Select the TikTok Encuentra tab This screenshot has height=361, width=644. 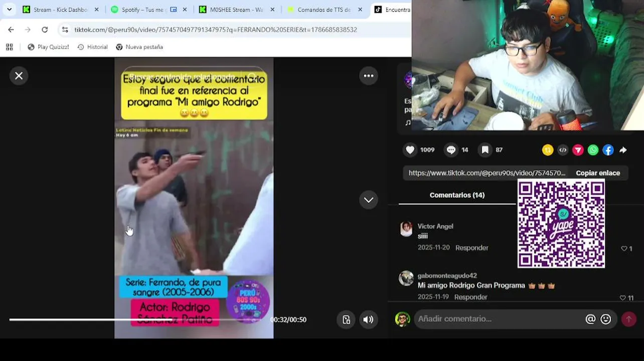[392, 10]
